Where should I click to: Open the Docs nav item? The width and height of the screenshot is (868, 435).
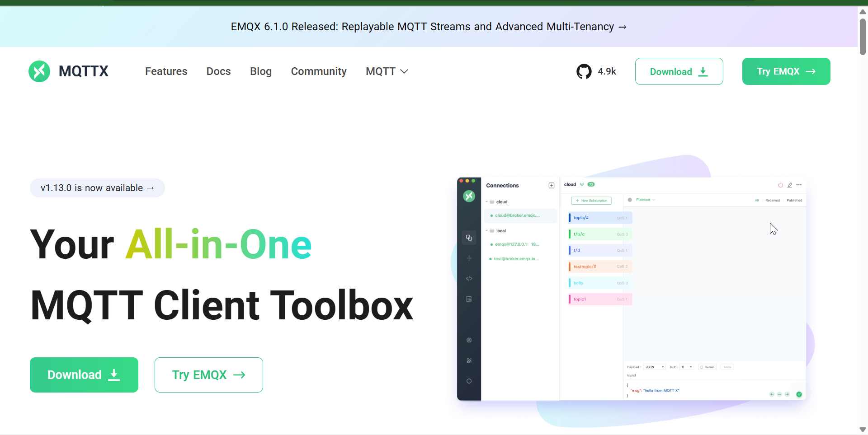click(x=219, y=71)
